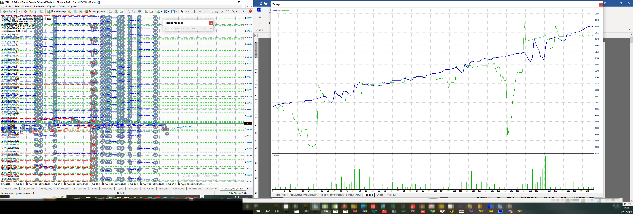Open the Market Watch panel icon
The image size is (644, 218).
click(x=20, y=12)
